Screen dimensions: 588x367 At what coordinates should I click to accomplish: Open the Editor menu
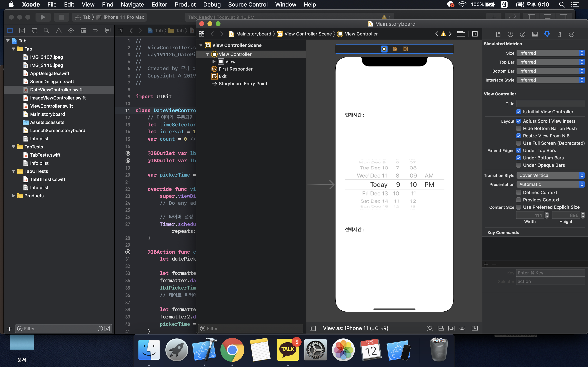pos(159,4)
